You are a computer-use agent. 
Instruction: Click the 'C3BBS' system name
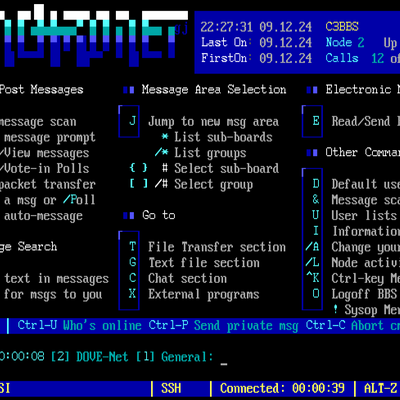(342, 27)
